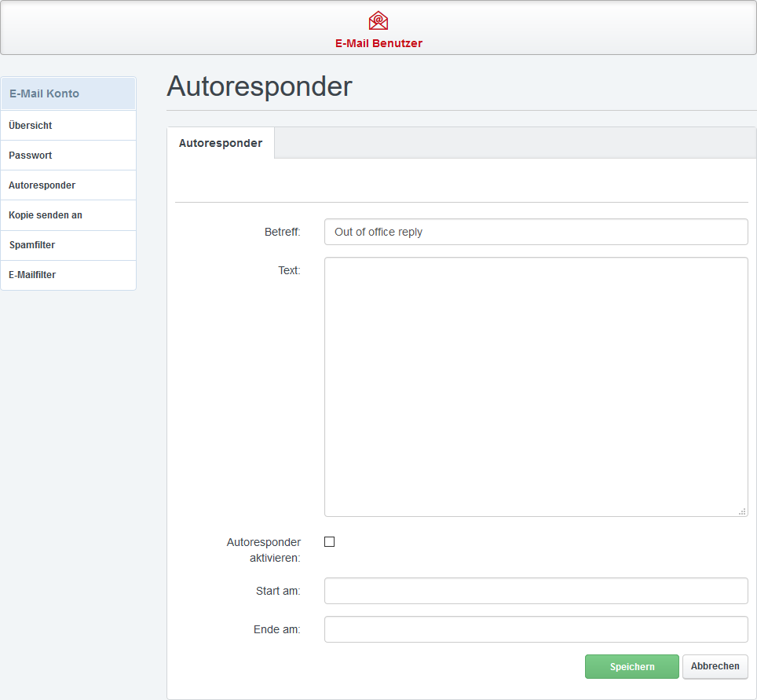Click the E-Mail Benutzer envelope icon

378,20
